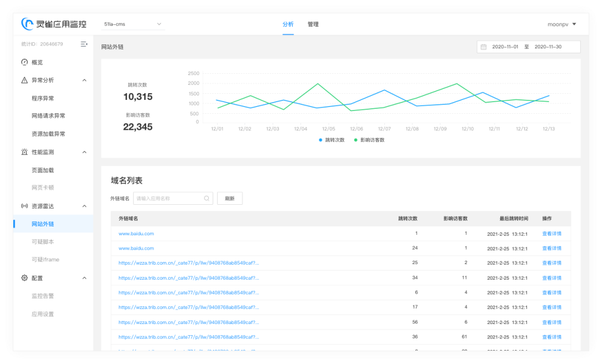The width and height of the screenshot is (602, 364).
Task: Open 查看详情 for first www.baidu.com row
Action: point(551,234)
